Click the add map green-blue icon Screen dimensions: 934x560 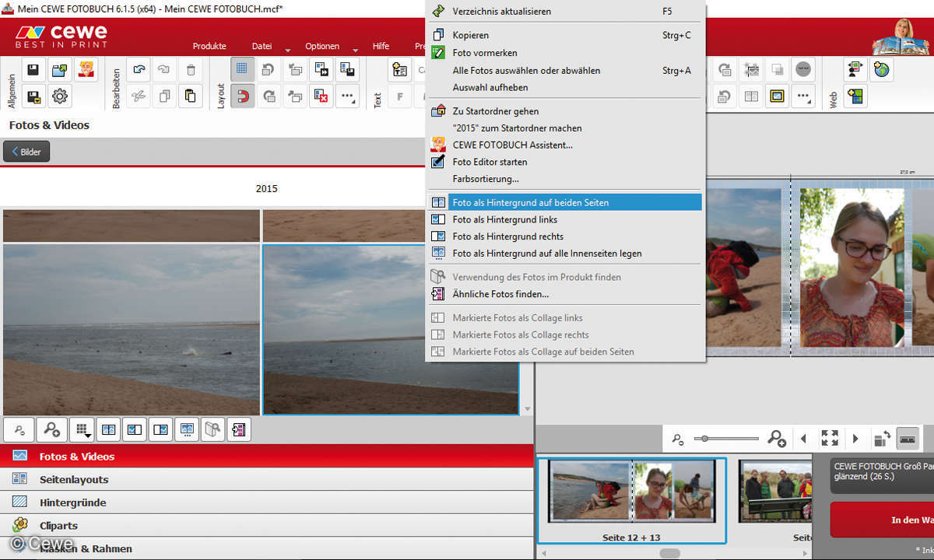pyautogui.click(x=855, y=96)
